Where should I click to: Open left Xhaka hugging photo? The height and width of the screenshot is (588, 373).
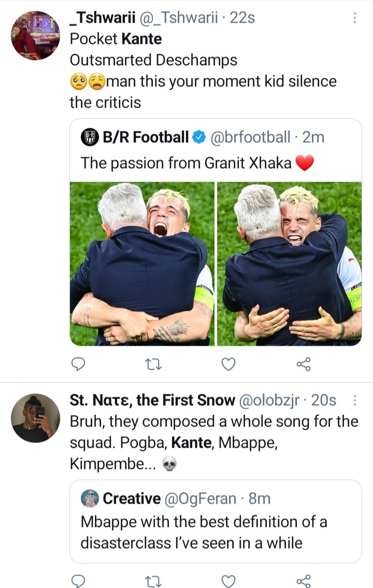(x=142, y=263)
